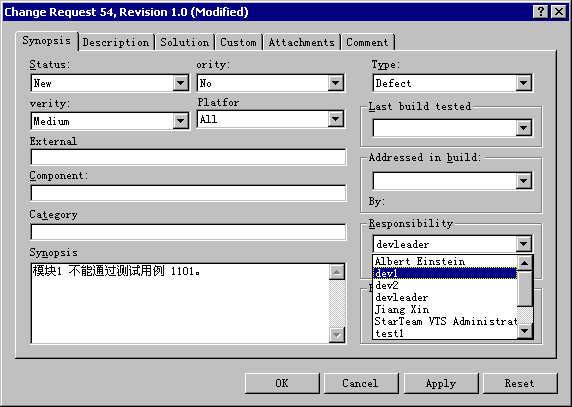
Task: Go to the Attachments tab
Action: pos(302,42)
